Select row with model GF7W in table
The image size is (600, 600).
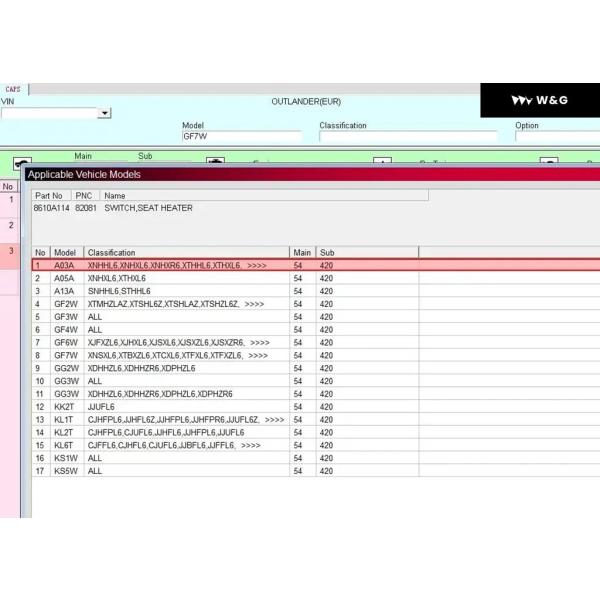pyautogui.click(x=316, y=355)
